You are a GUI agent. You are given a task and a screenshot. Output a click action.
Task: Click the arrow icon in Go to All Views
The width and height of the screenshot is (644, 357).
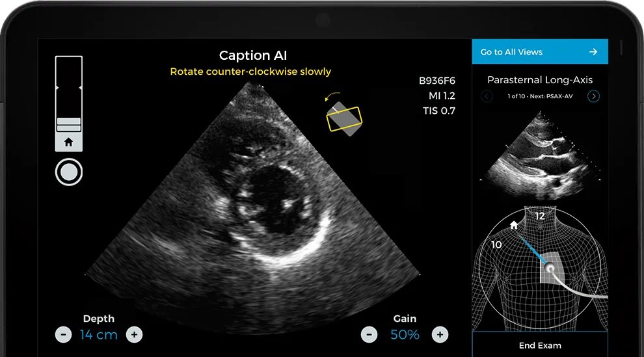coord(593,52)
